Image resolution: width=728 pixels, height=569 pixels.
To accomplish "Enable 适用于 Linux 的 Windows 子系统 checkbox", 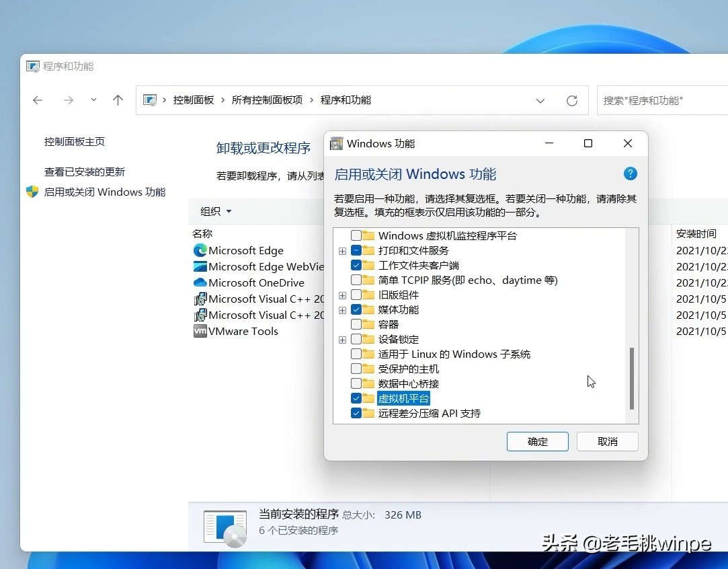I will (x=356, y=354).
